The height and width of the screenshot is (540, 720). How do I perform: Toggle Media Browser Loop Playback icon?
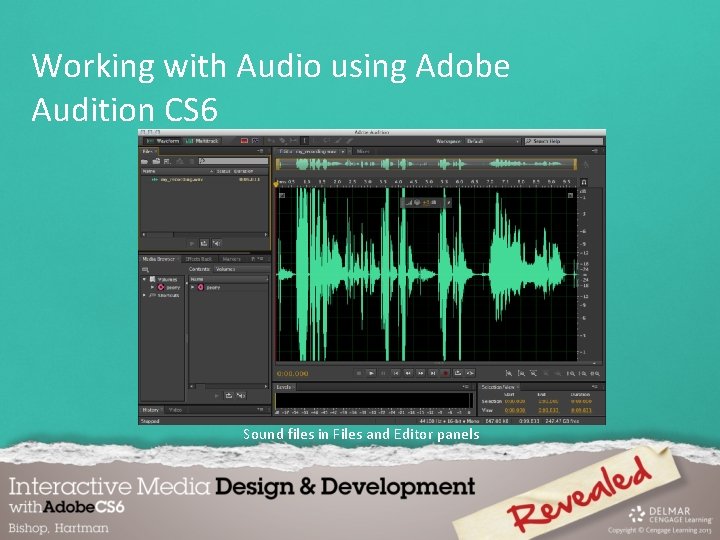(229, 395)
